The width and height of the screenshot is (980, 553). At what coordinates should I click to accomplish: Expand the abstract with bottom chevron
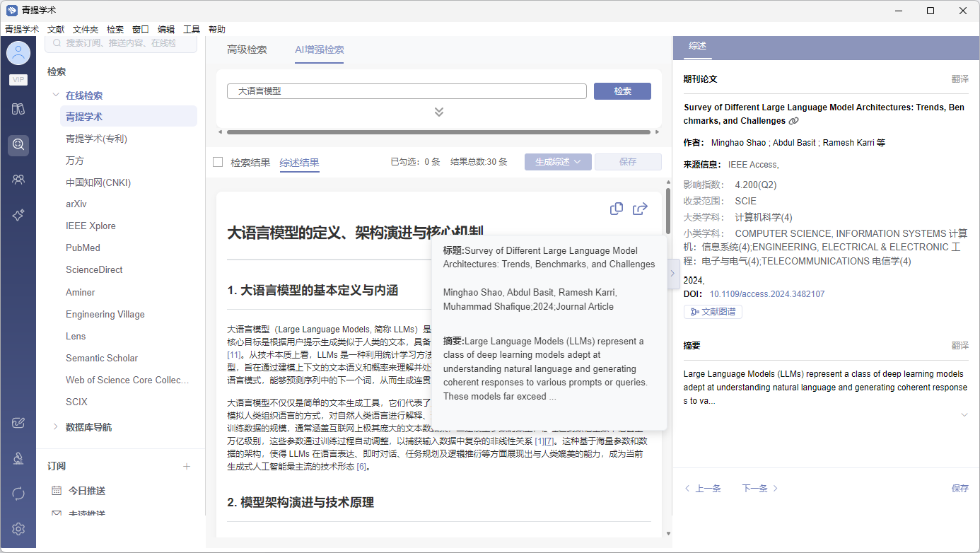964,415
